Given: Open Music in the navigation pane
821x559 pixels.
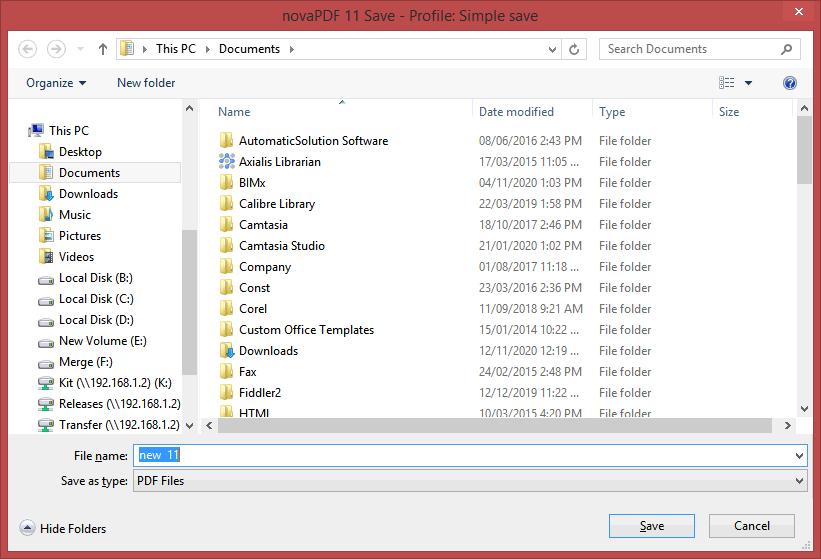Looking at the screenshot, I should click(74, 215).
